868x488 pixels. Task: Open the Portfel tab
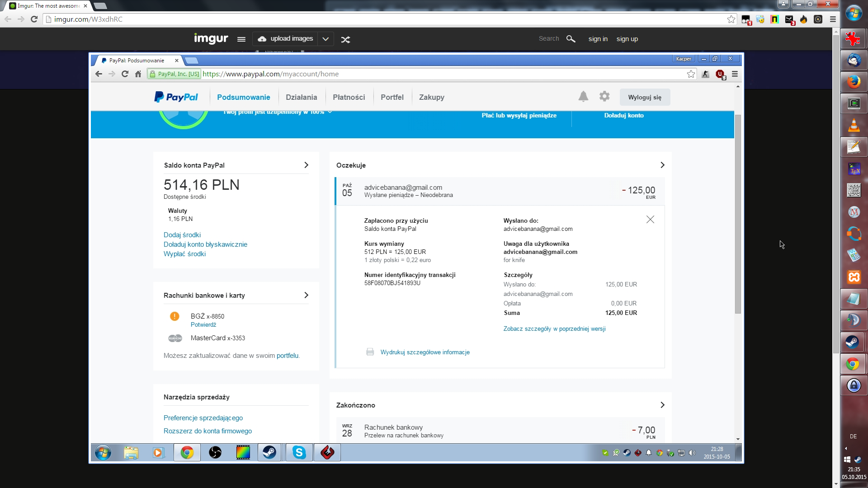[392, 97]
